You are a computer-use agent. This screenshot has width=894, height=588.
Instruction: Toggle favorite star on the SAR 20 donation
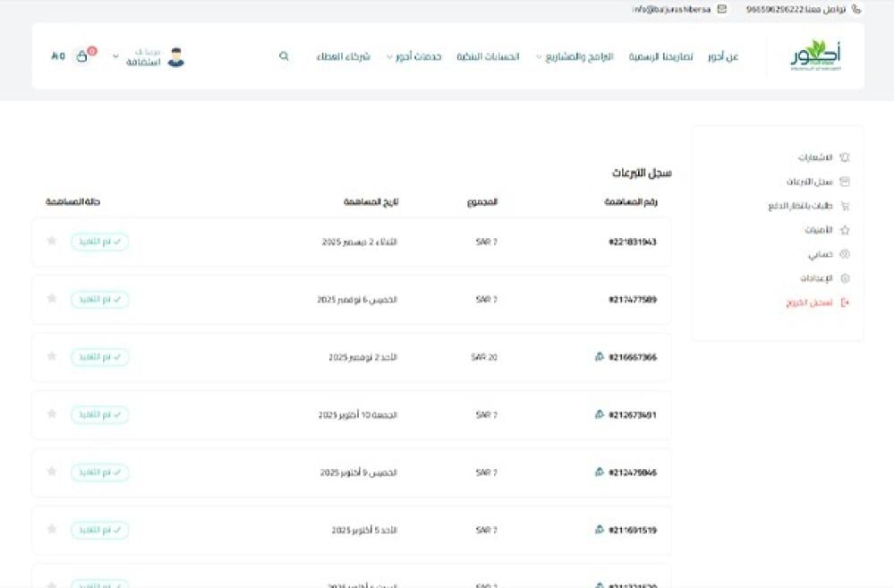tap(52, 356)
